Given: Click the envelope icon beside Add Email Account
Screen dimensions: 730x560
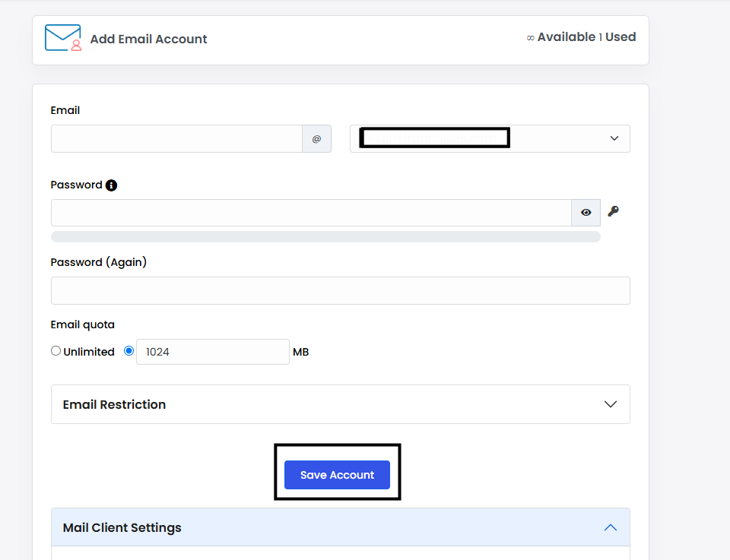Looking at the screenshot, I should [63, 38].
